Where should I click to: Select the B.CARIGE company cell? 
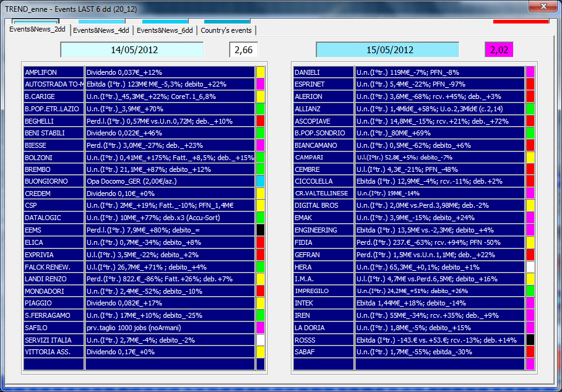[54, 96]
